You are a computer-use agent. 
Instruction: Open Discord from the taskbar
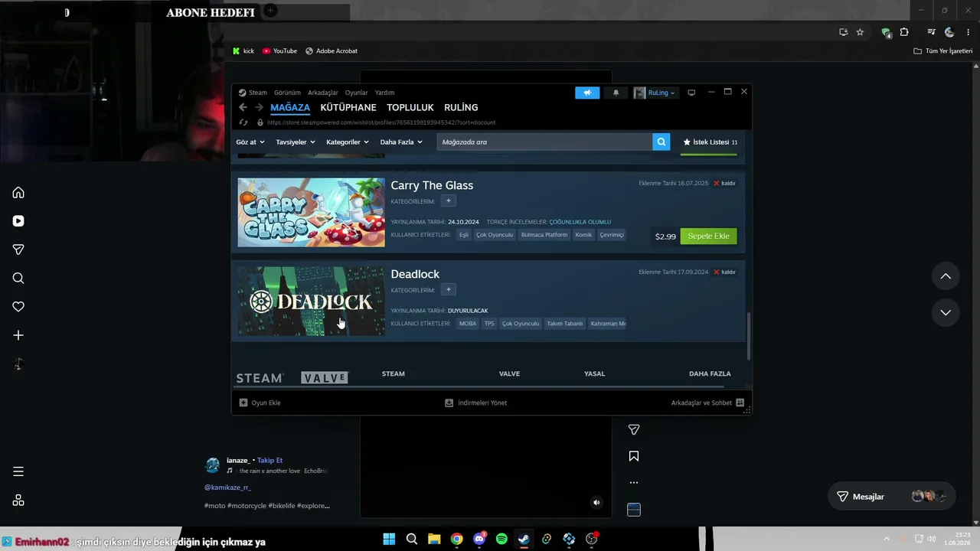(x=479, y=539)
